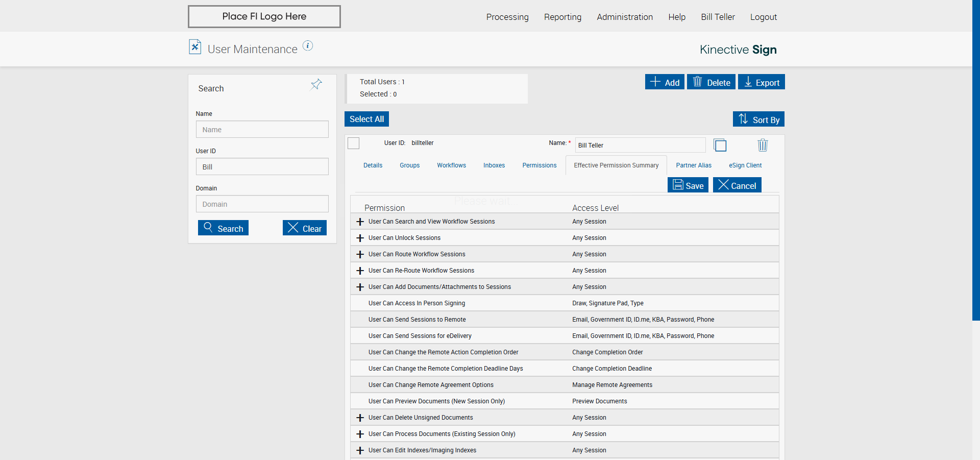Switch to the Partner Alias tab
This screenshot has height=460, width=980.
click(693, 165)
